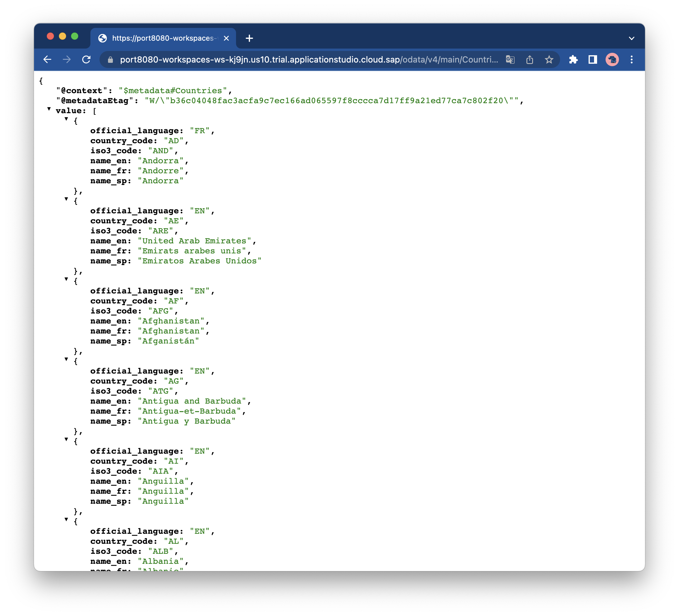Click the share page icon
Screen dimensions: 679x616
coord(529,59)
